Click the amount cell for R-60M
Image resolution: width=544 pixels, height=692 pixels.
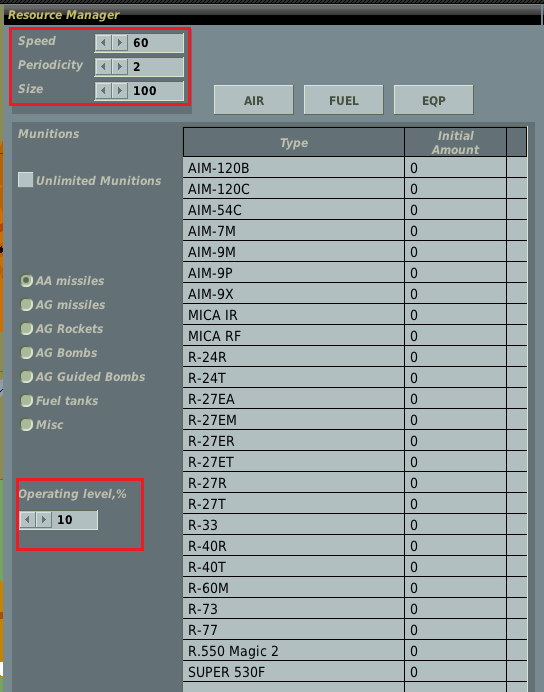click(455, 588)
